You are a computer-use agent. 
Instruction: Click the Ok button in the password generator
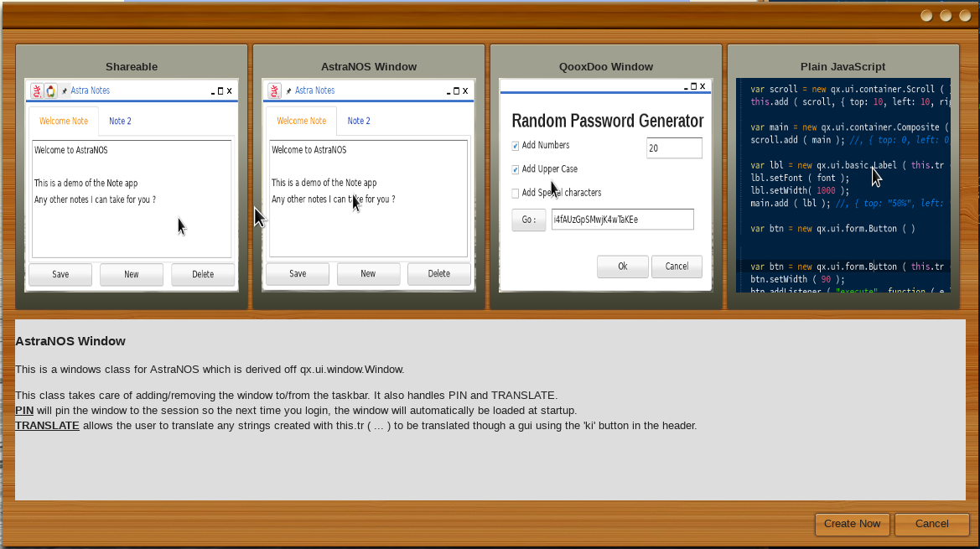tap(623, 267)
